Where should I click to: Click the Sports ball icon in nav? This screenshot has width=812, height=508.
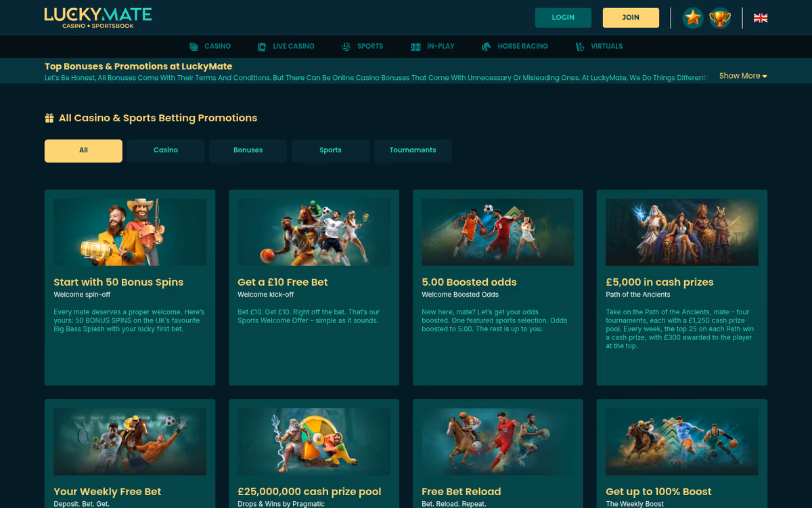coord(346,47)
